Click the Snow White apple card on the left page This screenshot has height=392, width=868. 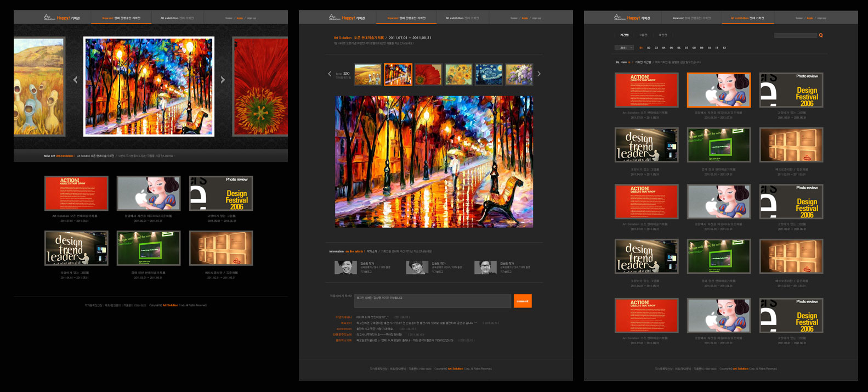point(149,193)
